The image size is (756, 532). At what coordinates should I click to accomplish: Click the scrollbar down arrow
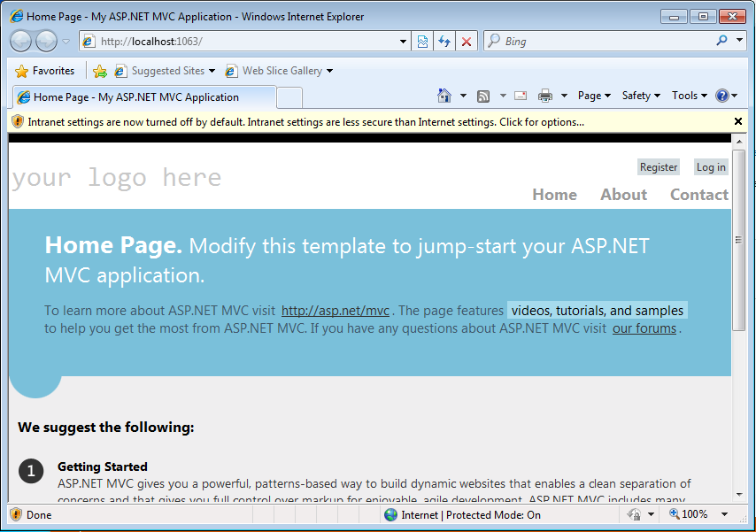738,494
